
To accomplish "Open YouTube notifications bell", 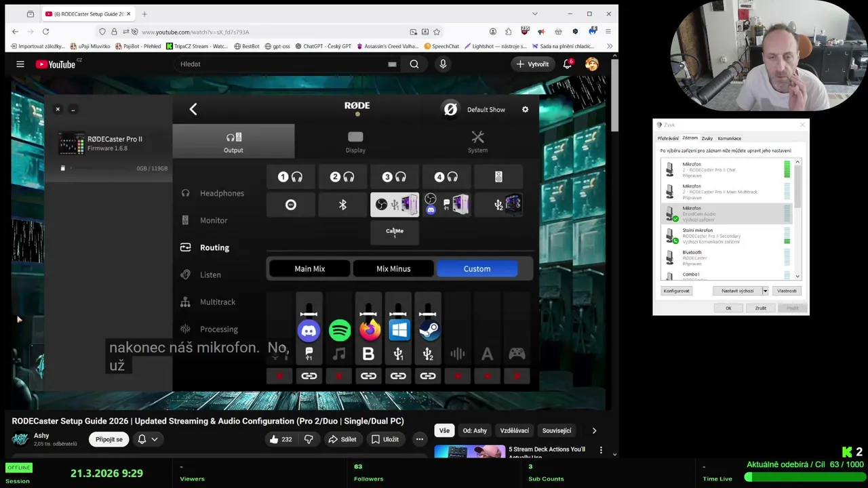I will pos(568,64).
